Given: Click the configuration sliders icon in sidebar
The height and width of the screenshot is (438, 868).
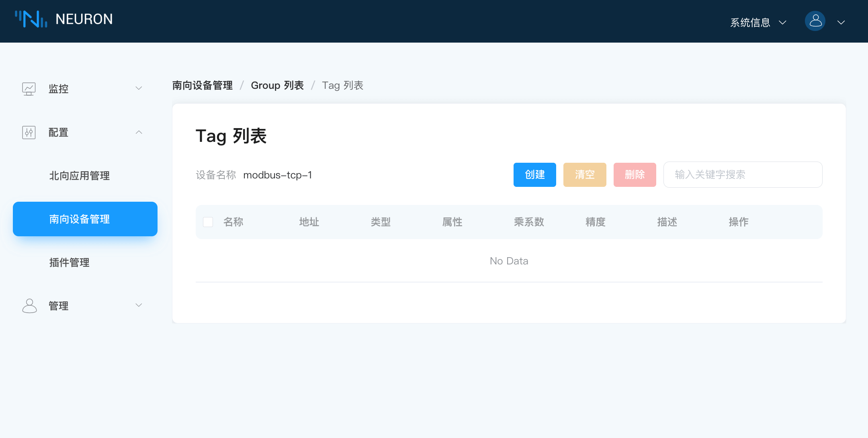Looking at the screenshot, I should pyautogui.click(x=29, y=132).
